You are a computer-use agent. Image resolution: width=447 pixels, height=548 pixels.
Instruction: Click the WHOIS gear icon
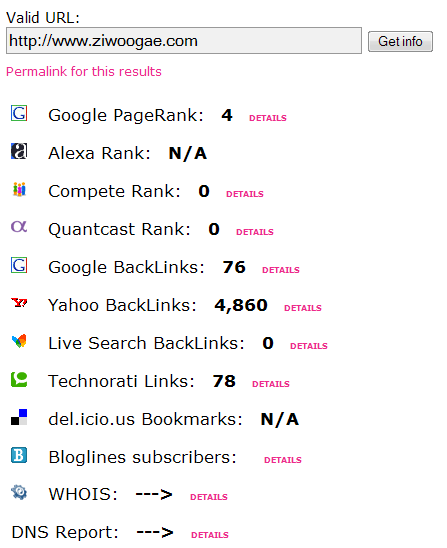(x=19, y=492)
